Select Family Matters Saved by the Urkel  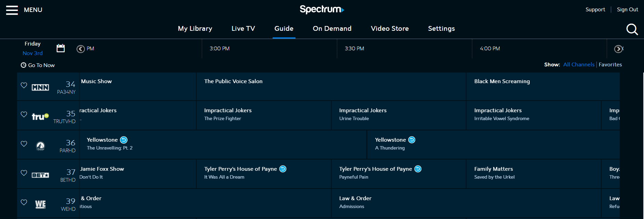click(534, 174)
